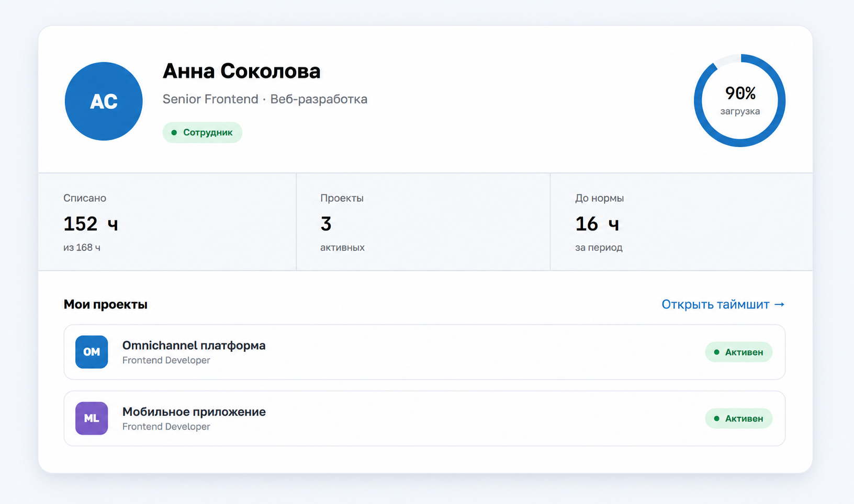This screenshot has height=504, width=854.
Task: Click the Проекты stat label
Action: click(342, 198)
